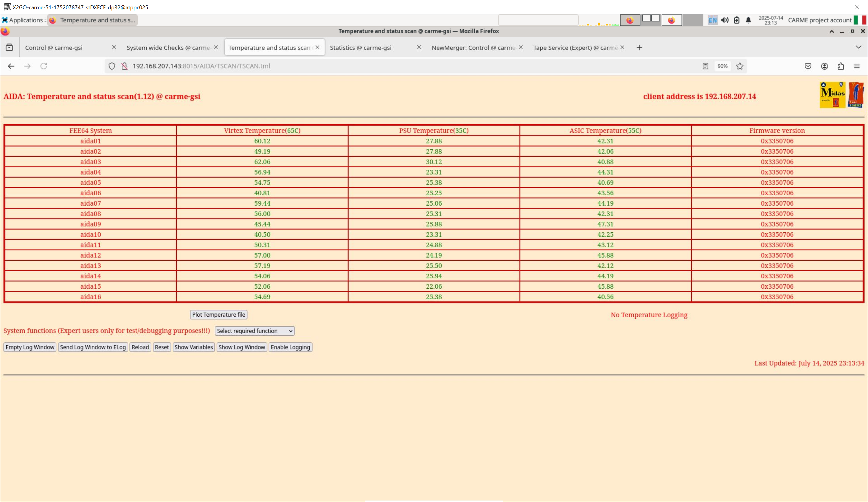Click the Firefox reload page icon

44,66
